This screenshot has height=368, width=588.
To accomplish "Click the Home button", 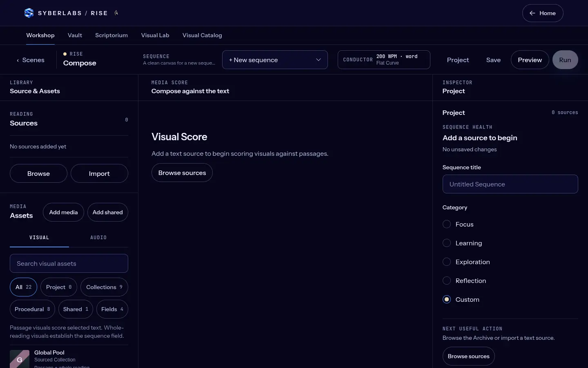I will click(x=543, y=13).
